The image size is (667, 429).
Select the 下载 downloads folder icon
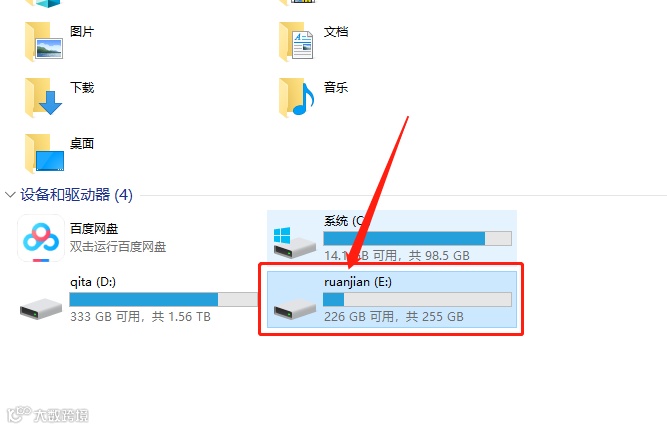pos(44,97)
